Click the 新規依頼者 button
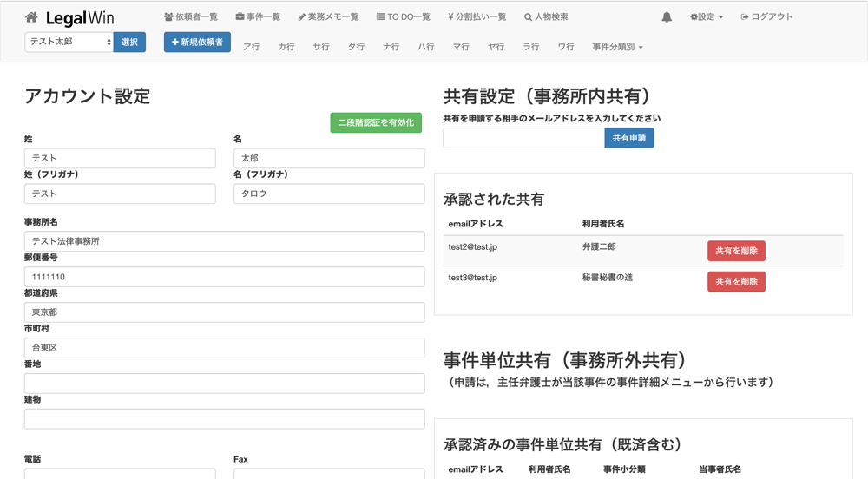This screenshot has height=479, width=868. point(197,42)
